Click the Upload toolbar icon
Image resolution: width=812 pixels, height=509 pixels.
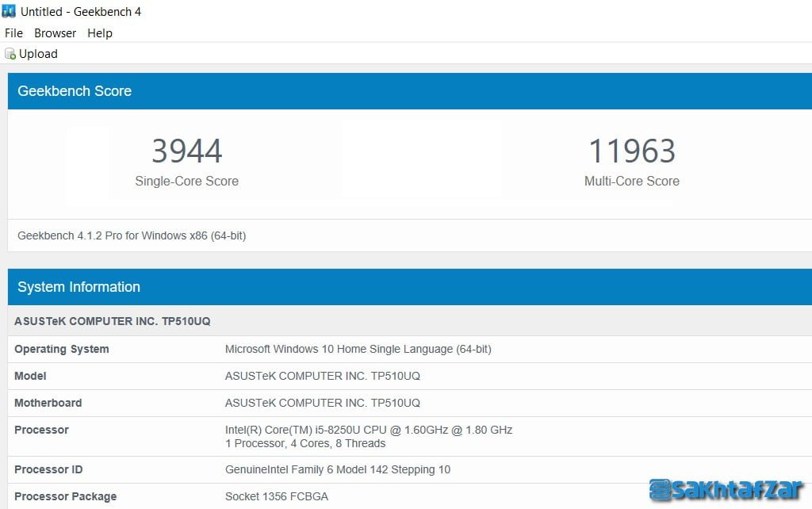[x=10, y=54]
